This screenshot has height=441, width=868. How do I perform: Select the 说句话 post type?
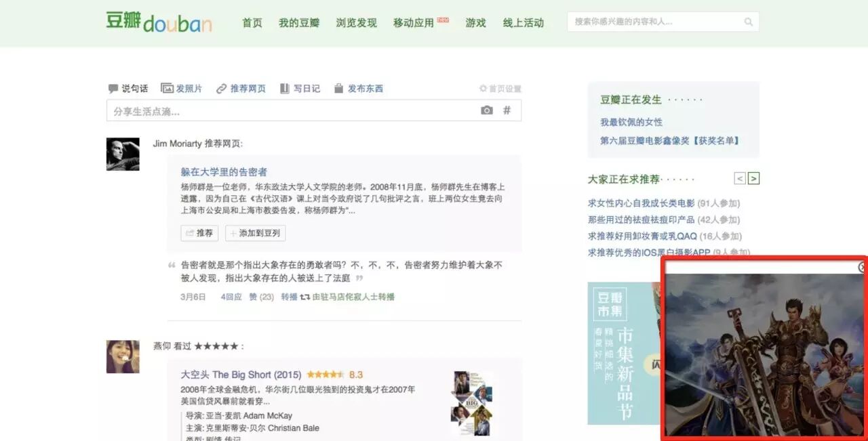[x=128, y=89]
